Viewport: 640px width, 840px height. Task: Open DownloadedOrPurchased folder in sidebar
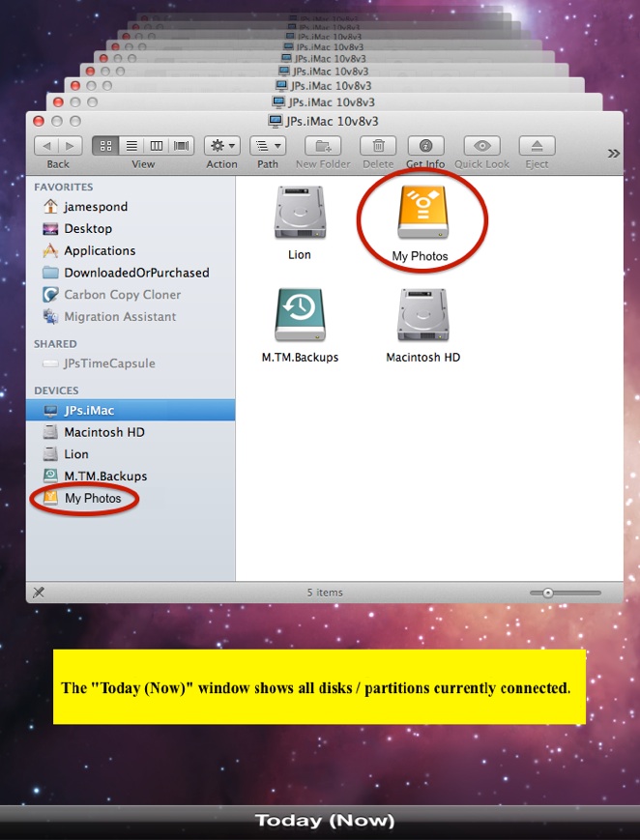(x=131, y=273)
